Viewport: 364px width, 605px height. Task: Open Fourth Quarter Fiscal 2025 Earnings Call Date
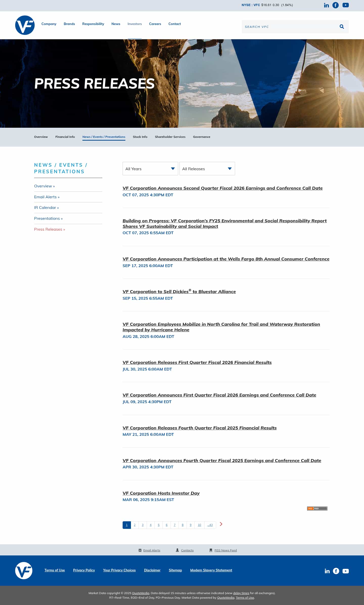coord(222,461)
